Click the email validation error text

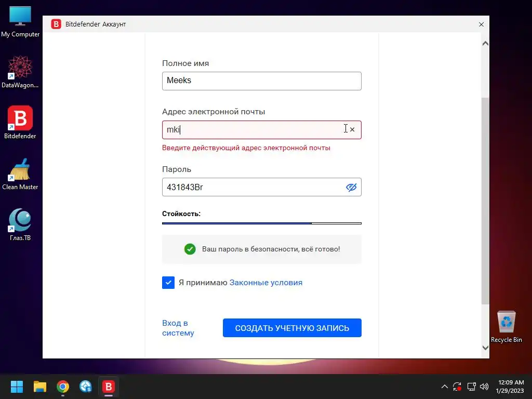coord(246,148)
